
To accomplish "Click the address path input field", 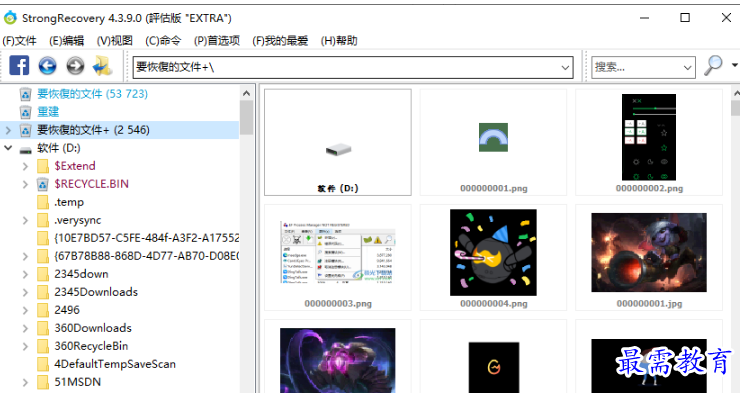I will (x=346, y=67).
